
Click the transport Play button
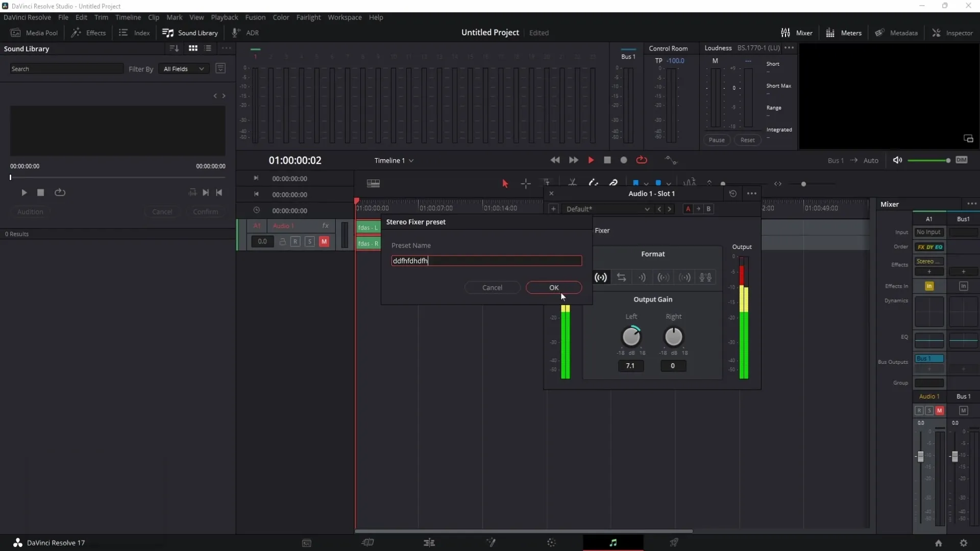pos(591,160)
